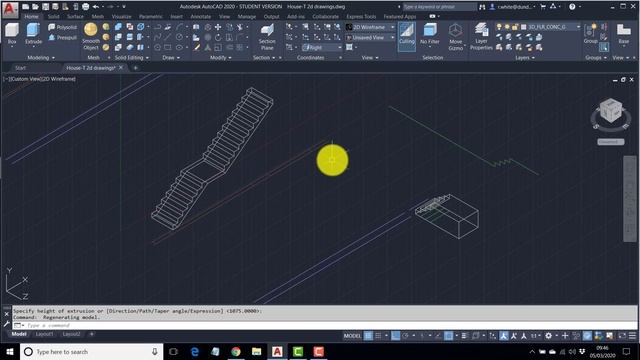The image size is (640, 360).
Task: Open the signed-in user account dropdown
Action: [x=513, y=7]
